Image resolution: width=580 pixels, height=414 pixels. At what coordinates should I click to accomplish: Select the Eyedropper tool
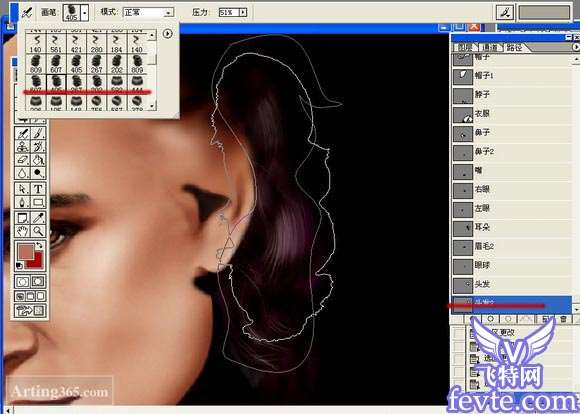coord(38,218)
